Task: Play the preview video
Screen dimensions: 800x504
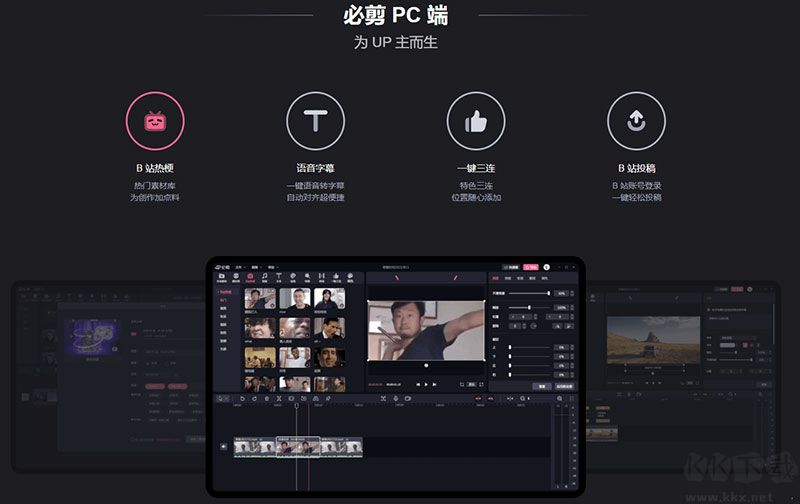Action: [x=426, y=384]
